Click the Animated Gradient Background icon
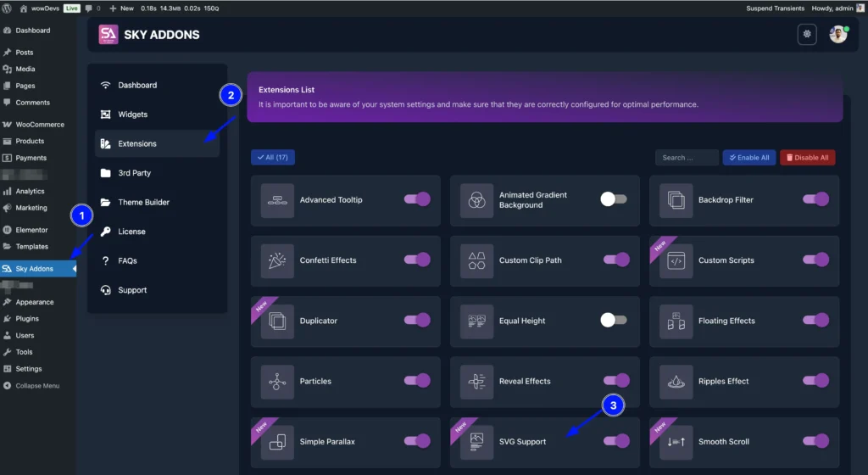 coord(476,200)
